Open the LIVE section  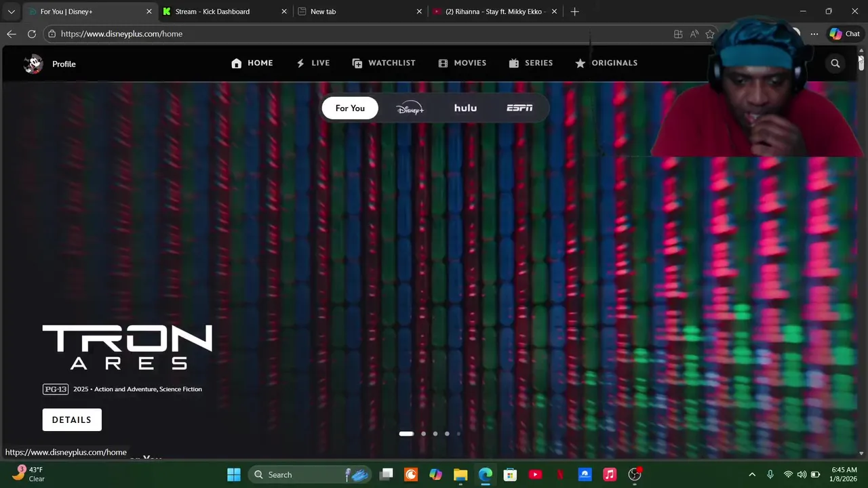point(313,63)
